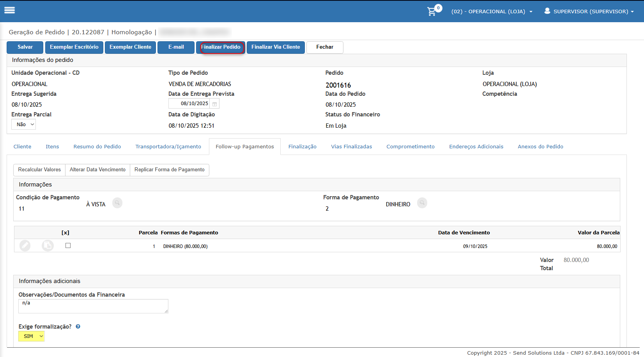Expand the OPERACIONAL (LOJA) store dropdown
Image resolution: width=644 pixels, height=357 pixels.
point(492,12)
